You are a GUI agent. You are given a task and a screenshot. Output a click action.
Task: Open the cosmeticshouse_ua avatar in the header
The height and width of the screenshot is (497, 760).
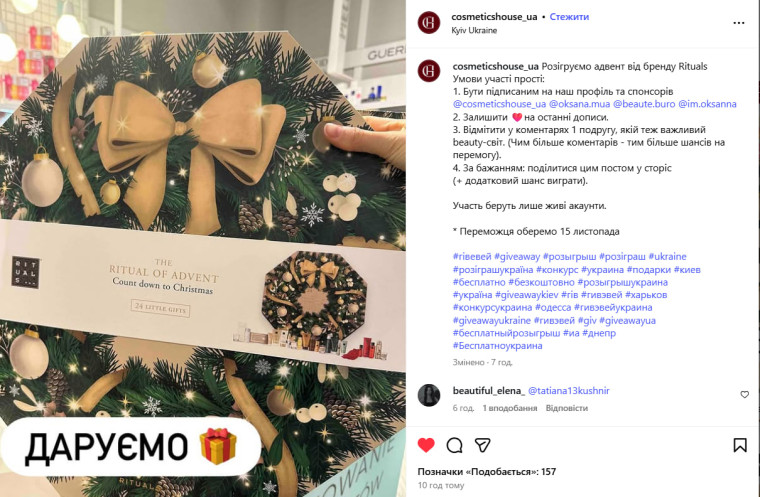point(429,22)
